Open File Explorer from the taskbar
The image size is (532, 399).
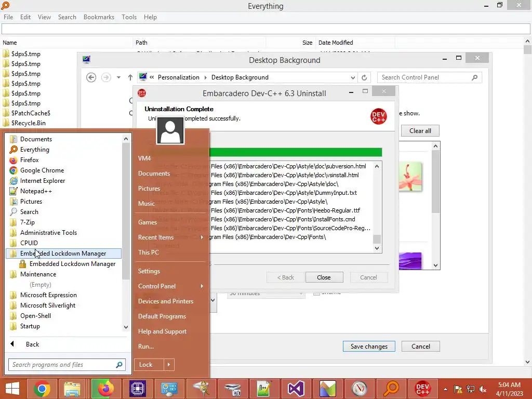pos(72,389)
